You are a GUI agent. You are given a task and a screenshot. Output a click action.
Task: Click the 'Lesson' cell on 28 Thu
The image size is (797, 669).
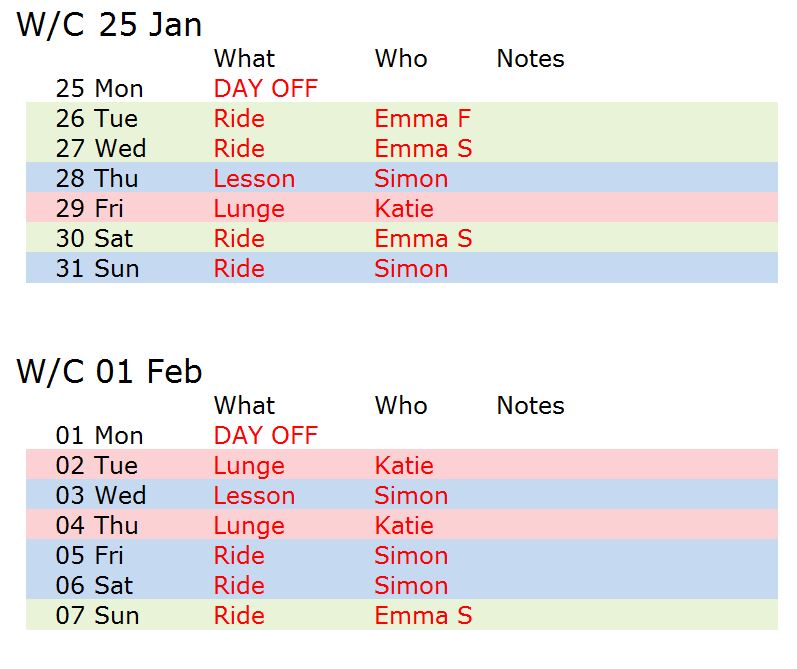[x=254, y=179]
